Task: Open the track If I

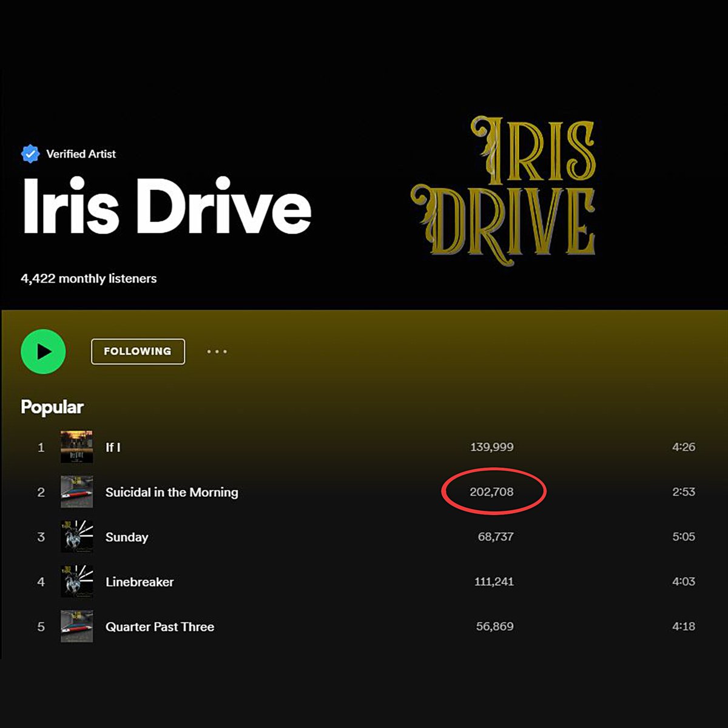Action: pos(114,447)
